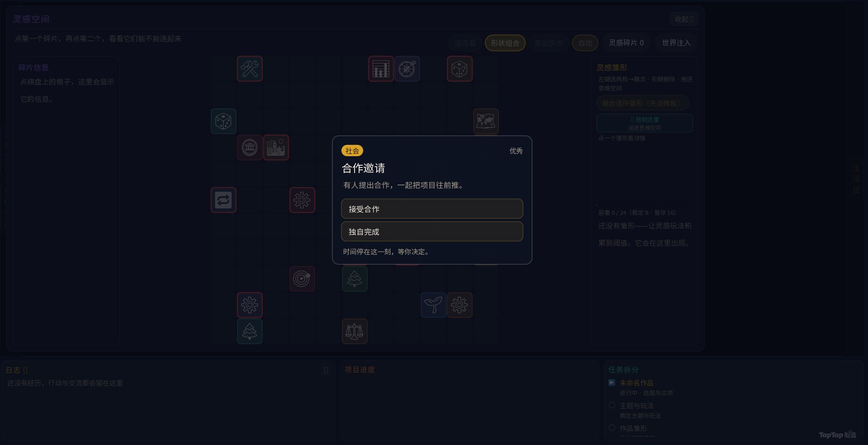Open 世界注入
This screenshot has width=868, height=445.
coord(676,43)
